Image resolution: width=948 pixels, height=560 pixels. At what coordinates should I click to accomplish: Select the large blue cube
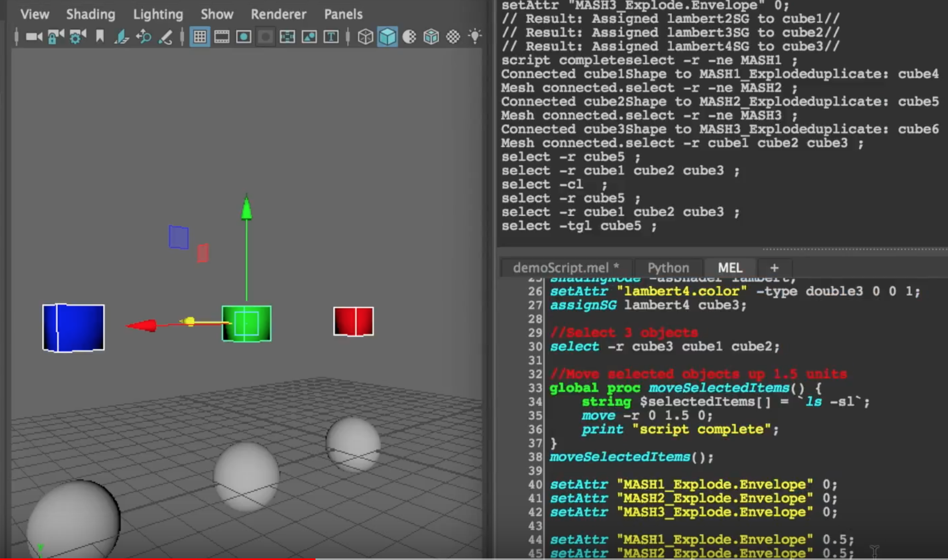[x=73, y=328]
